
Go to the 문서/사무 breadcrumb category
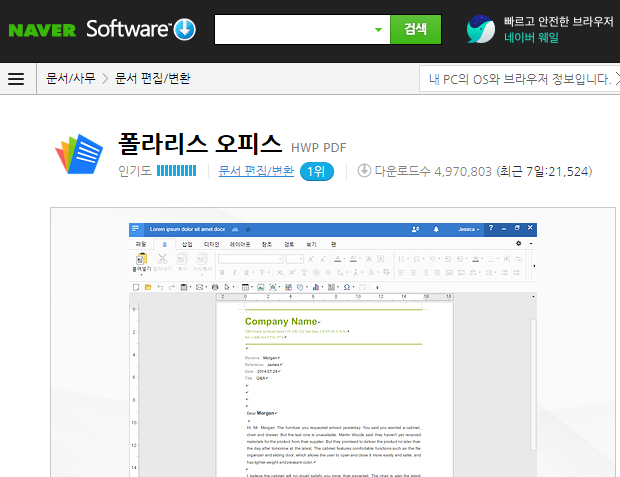pos(71,78)
